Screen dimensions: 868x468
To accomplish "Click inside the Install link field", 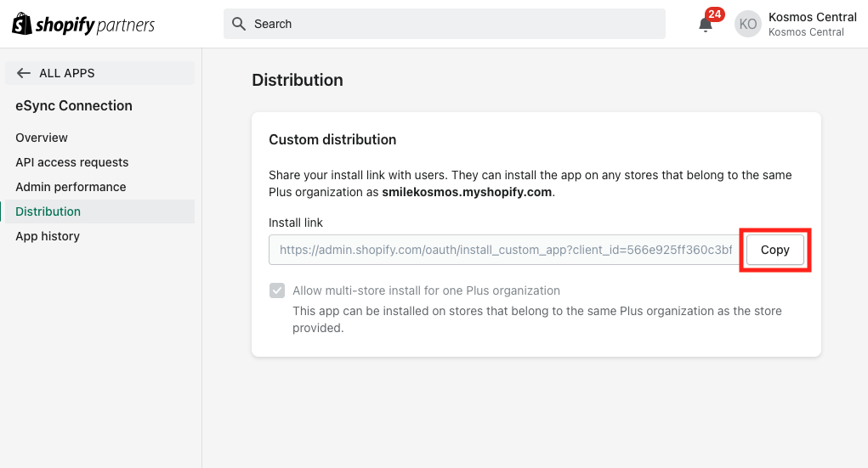I will (505, 250).
